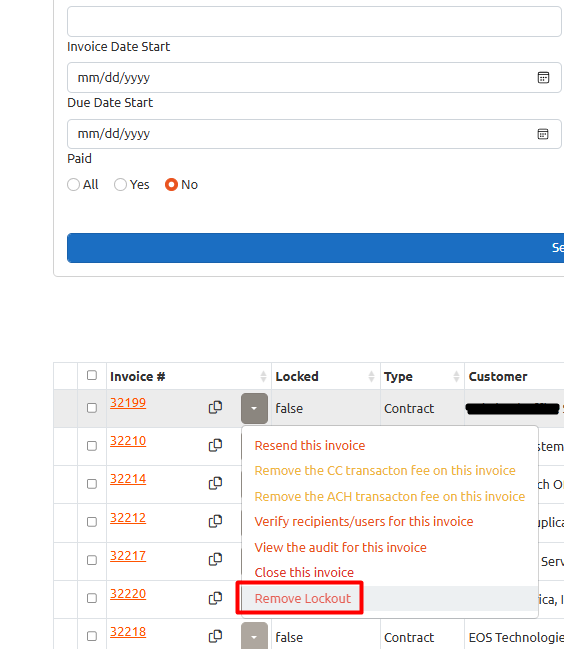
Task: Focus the Invoice Date Start input field
Action: (x=314, y=77)
